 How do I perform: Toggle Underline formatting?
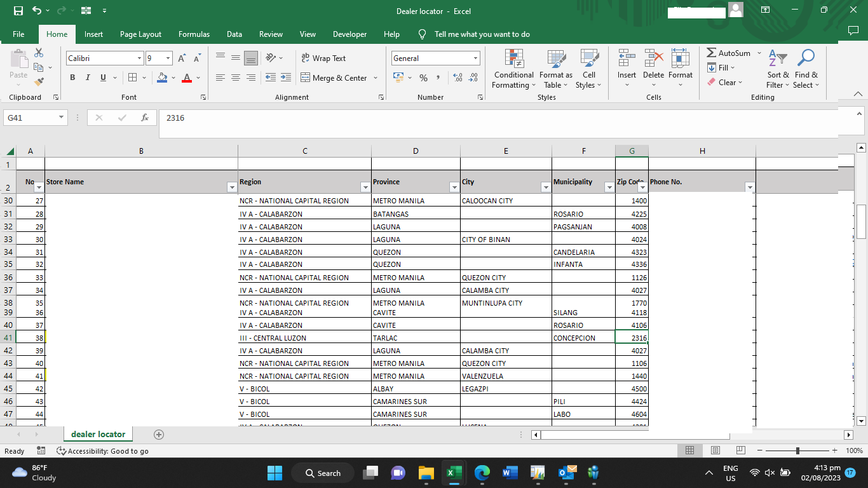click(103, 78)
